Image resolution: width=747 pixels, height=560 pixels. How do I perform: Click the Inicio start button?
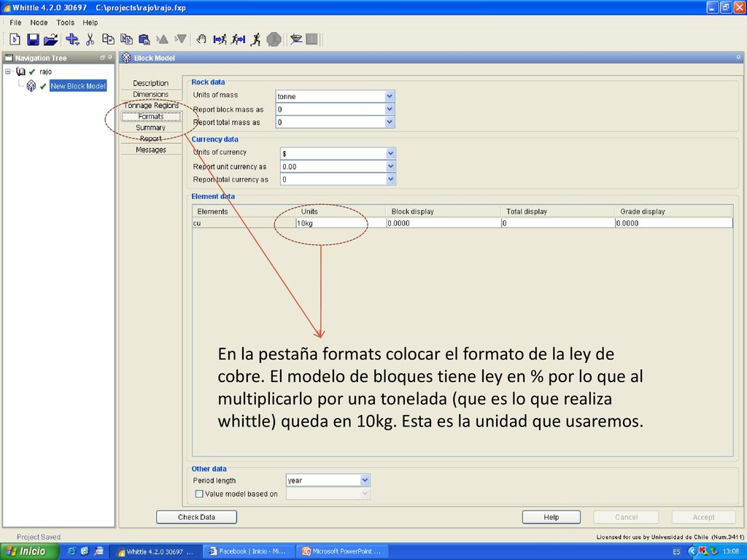click(x=29, y=551)
